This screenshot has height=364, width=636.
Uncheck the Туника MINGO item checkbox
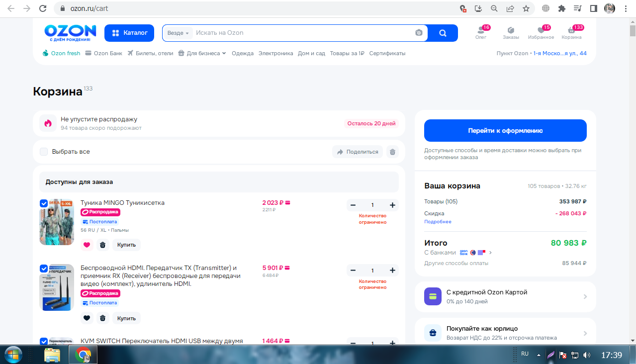click(x=44, y=203)
